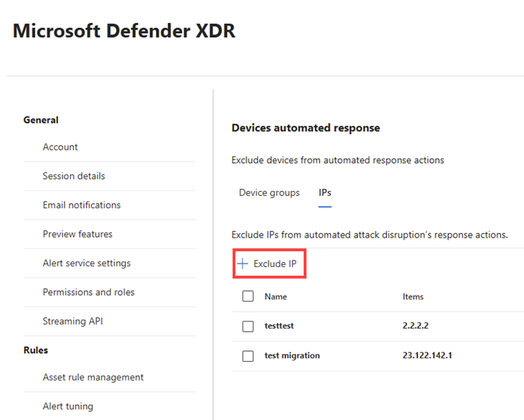Sort by the Items column header
The width and height of the screenshot is (524, 420).
[413, 297]
